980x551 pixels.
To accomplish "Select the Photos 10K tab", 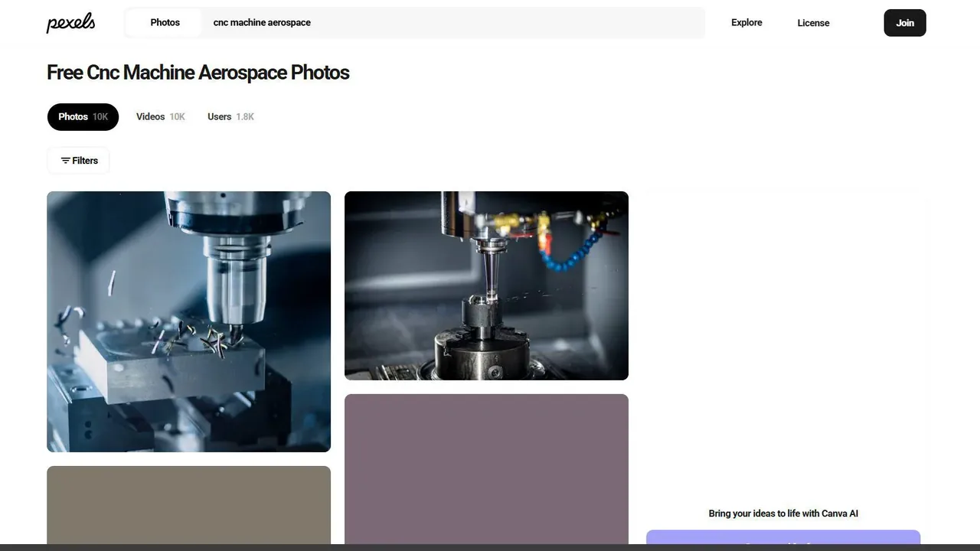I will coord(83,117).
